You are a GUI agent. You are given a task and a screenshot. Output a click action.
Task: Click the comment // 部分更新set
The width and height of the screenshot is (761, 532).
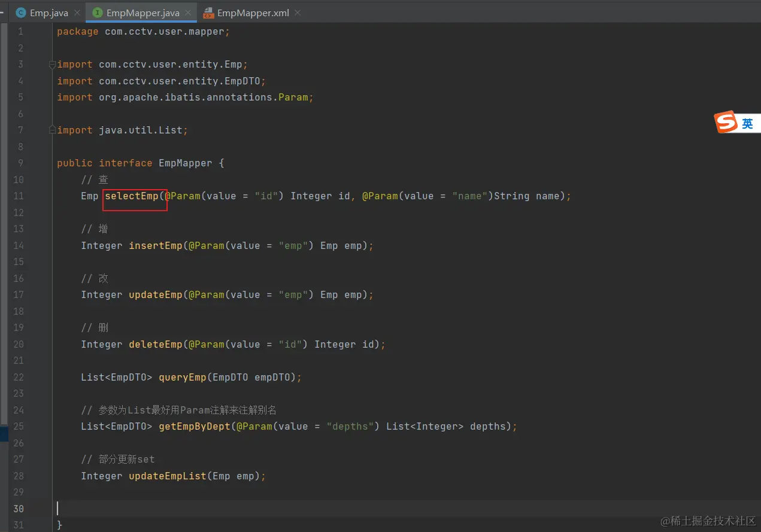[x=118, y=459]
